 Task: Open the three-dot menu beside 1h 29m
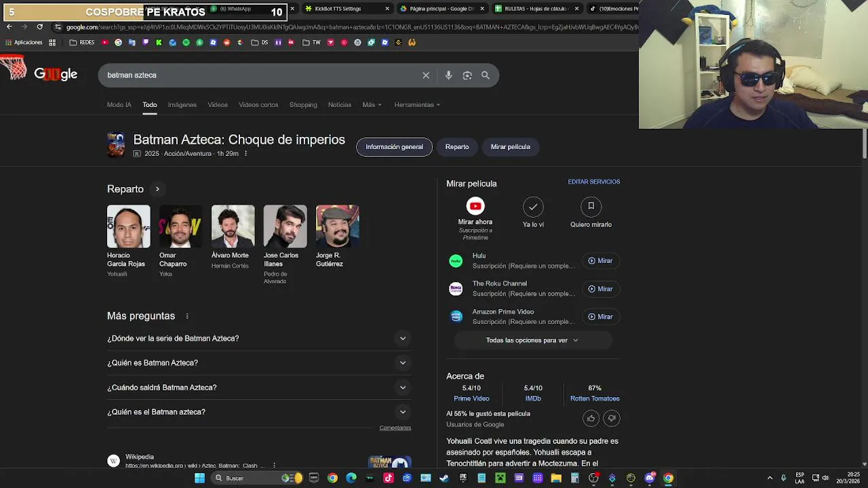245,154
